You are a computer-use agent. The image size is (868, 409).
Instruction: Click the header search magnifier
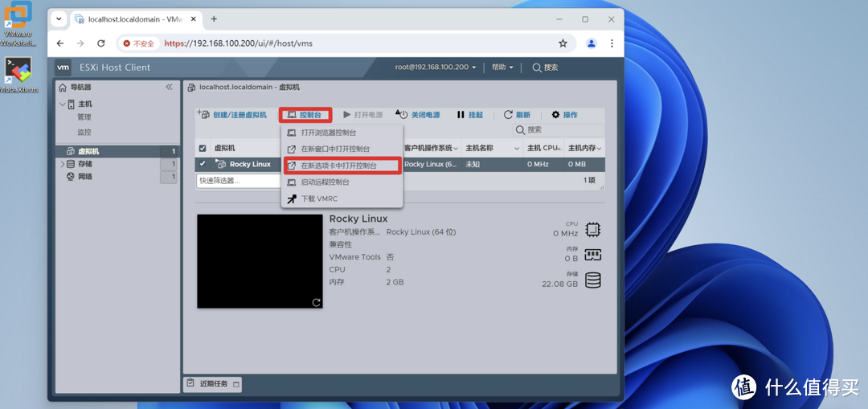(x=536, y=67)
